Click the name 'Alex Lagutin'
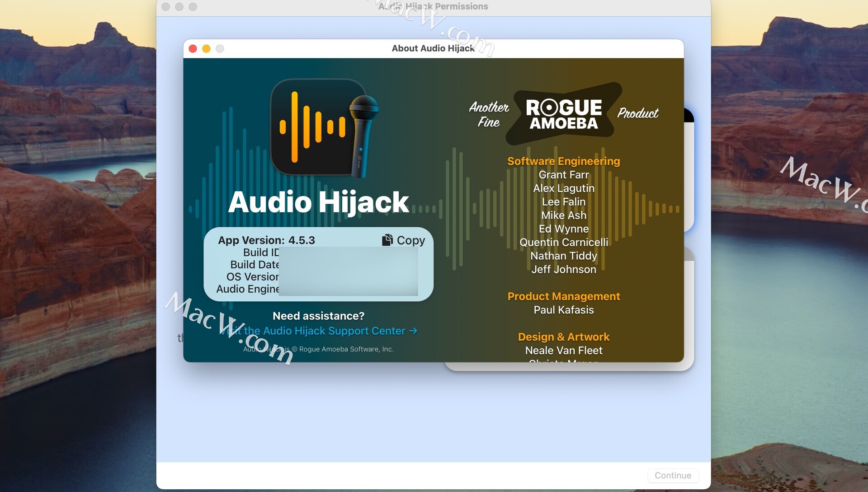This screenshot has height=492, width=868. [x=563, y=188]
